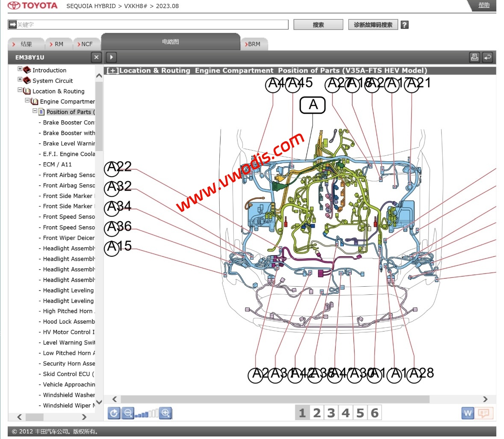Click the zoom level indicator bars
Viewport: 504px width, 439px height.
pyautogui.click(x=146, y=413)
